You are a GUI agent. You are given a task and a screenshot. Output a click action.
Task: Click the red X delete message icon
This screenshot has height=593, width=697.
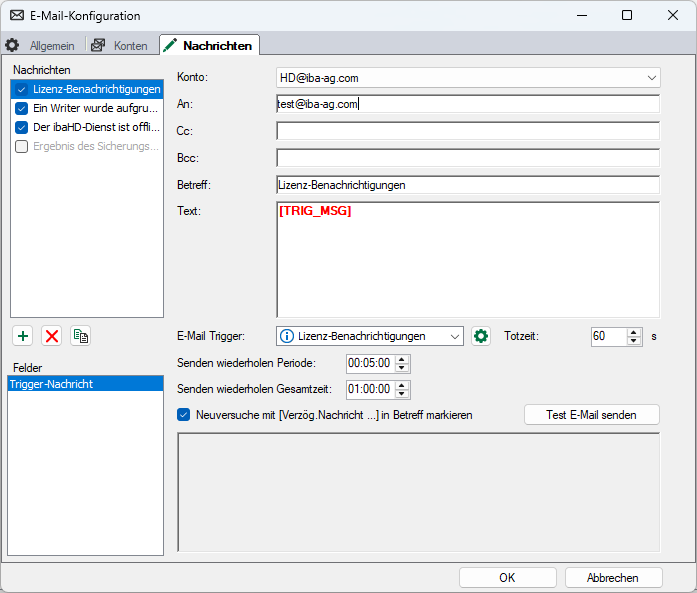(x=52, y=336)
